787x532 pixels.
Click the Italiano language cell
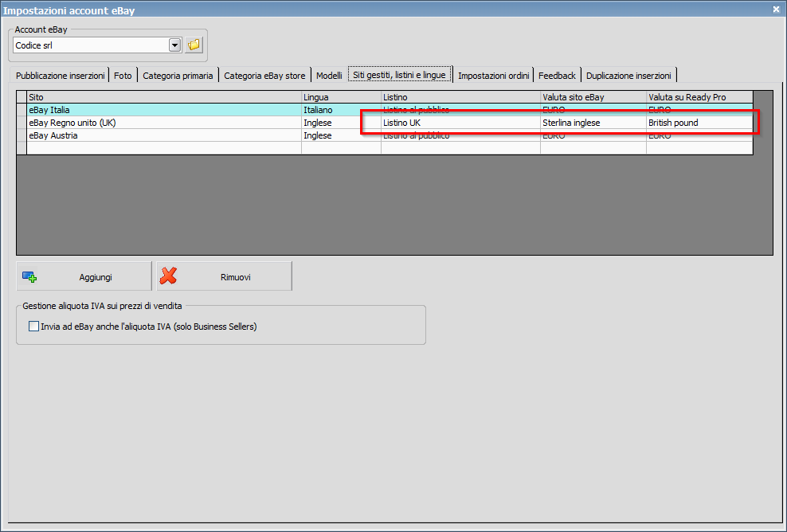(x=341, y=110)
